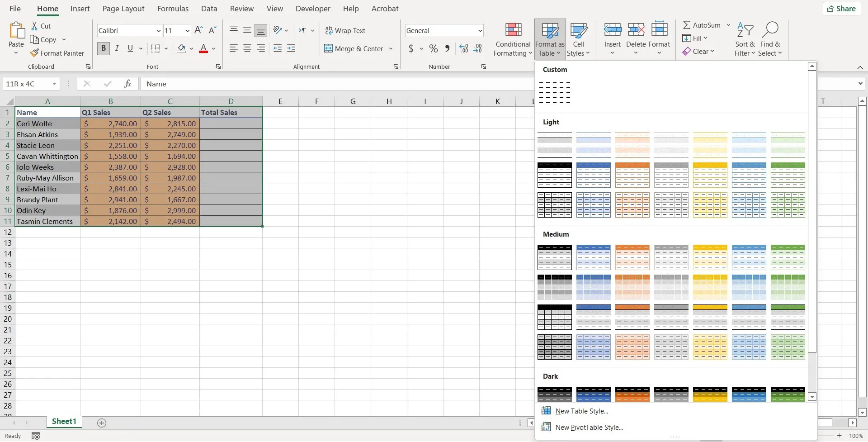Expand the Borders dropdown arrow

pyautogui.click(x=166, y=48)
